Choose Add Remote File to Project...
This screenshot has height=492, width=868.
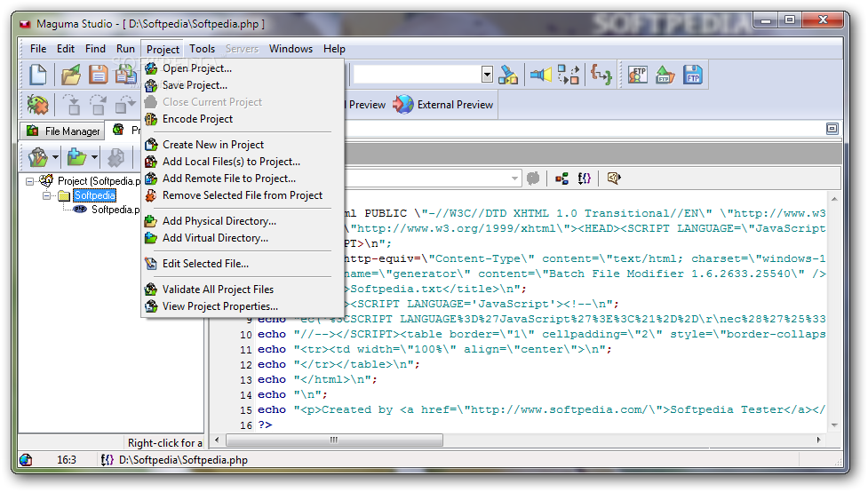tap(243, 179)
